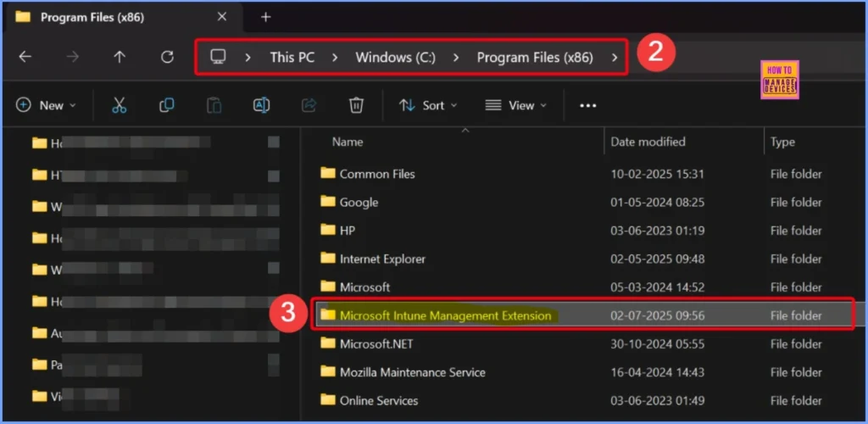
Task: Click date 10-02-2025 15:31 cell
Action: click(657, 174)
